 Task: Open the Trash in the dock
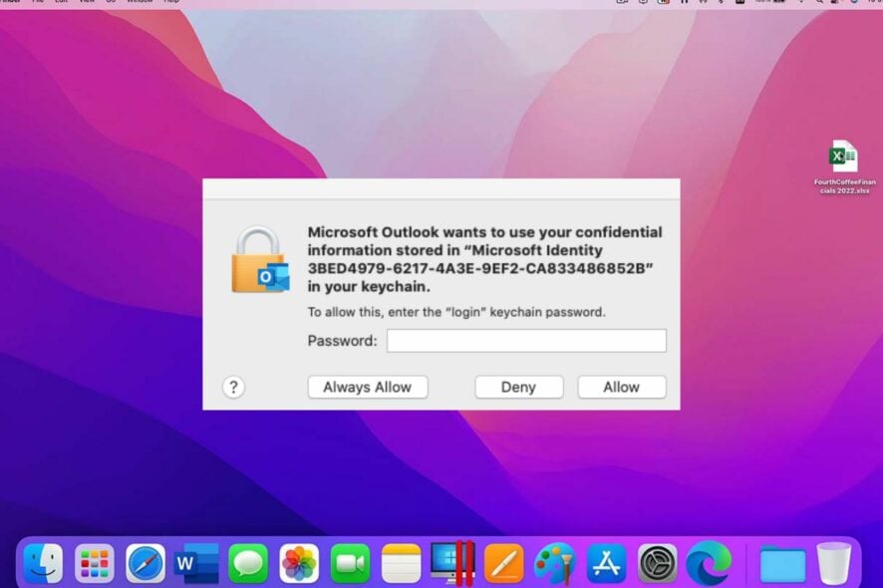pyautogui.click(x=833, y=563)
